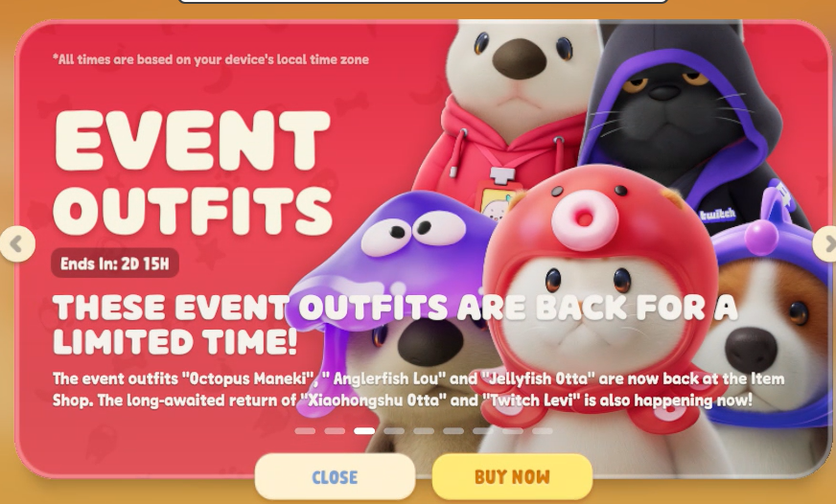
Task: Select the first carousel page dot
Action: tap(305, 430)
